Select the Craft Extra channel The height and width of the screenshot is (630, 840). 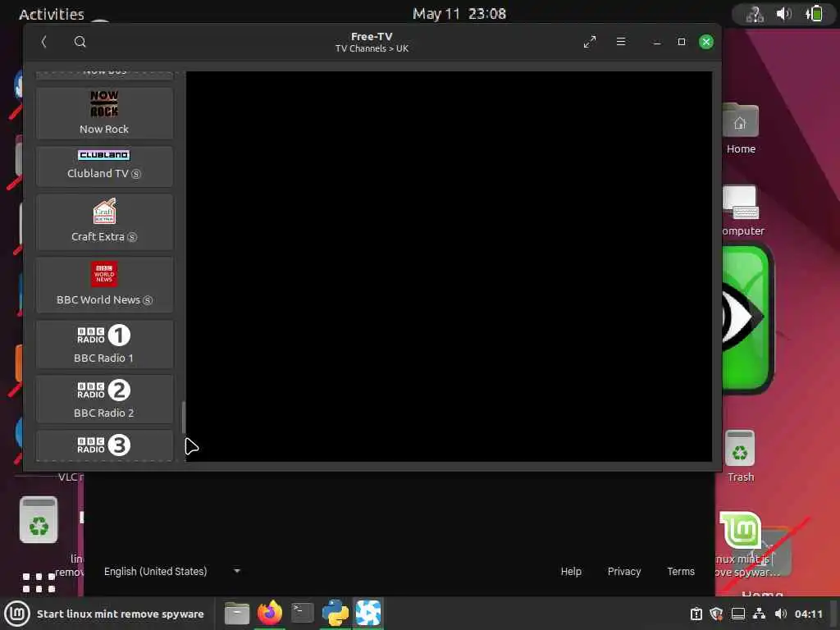[104, 221]
